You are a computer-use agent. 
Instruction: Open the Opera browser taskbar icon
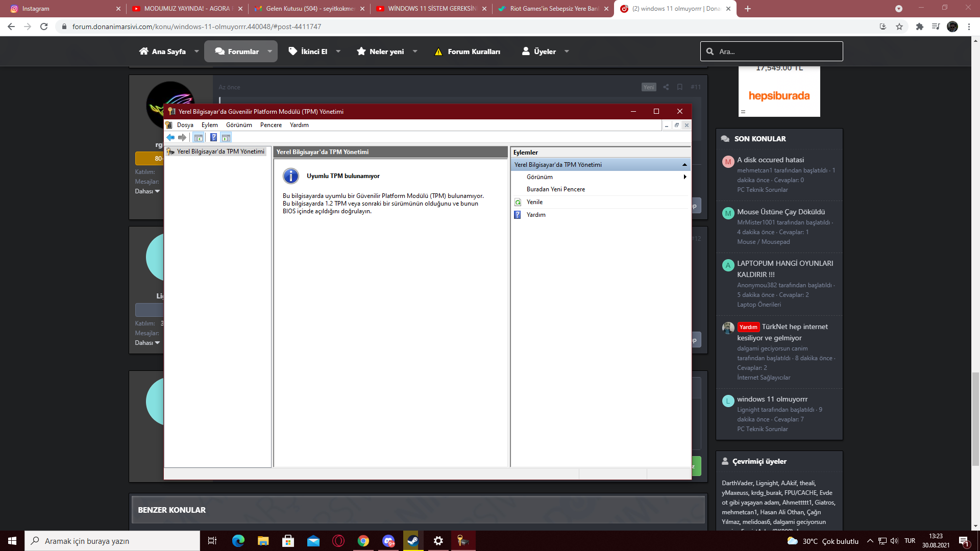point(338,541)
